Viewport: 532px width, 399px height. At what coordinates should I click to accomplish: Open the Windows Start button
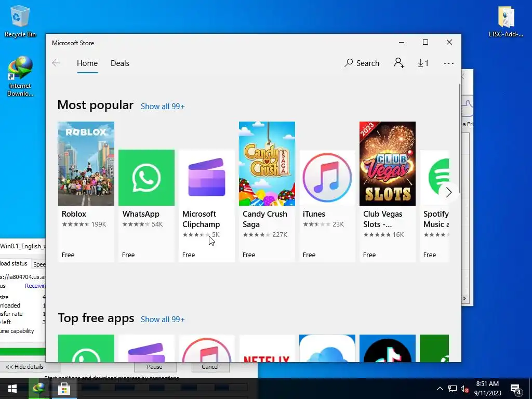point(12,389)
